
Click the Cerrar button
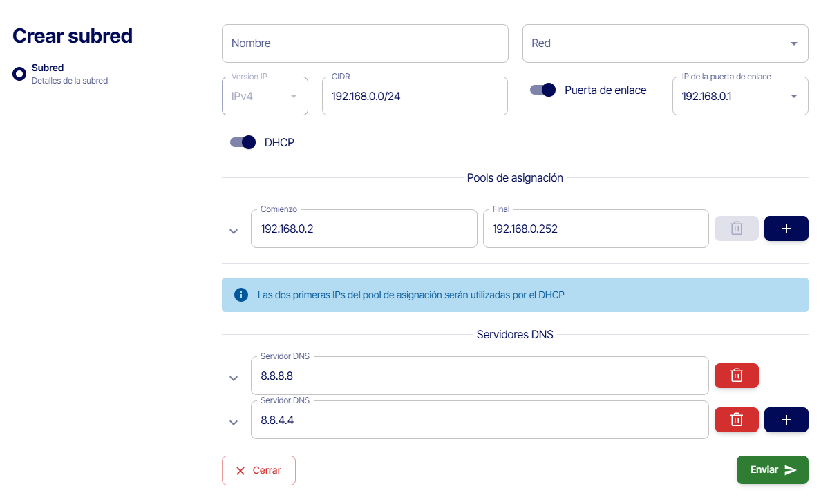tap(258, 470)
